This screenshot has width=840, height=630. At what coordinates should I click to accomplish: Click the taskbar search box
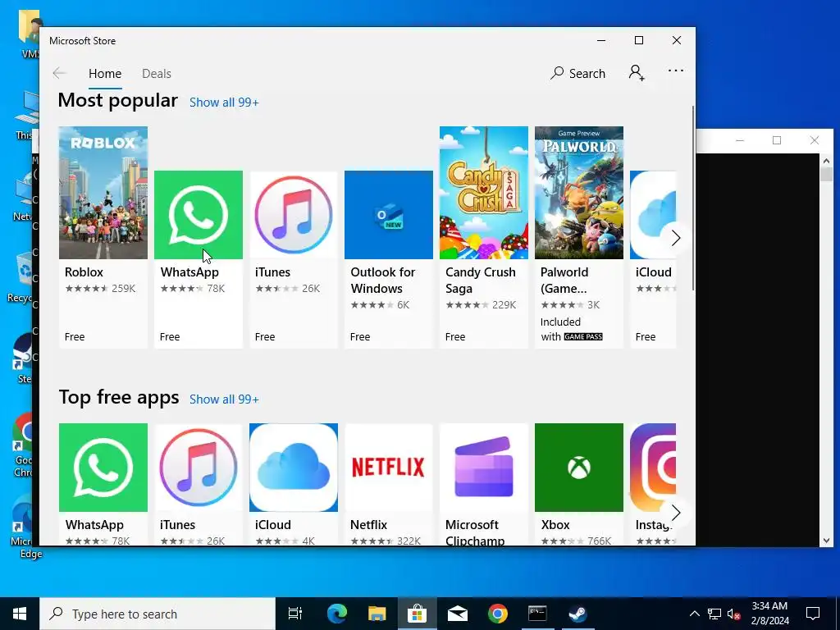(157, 614)
